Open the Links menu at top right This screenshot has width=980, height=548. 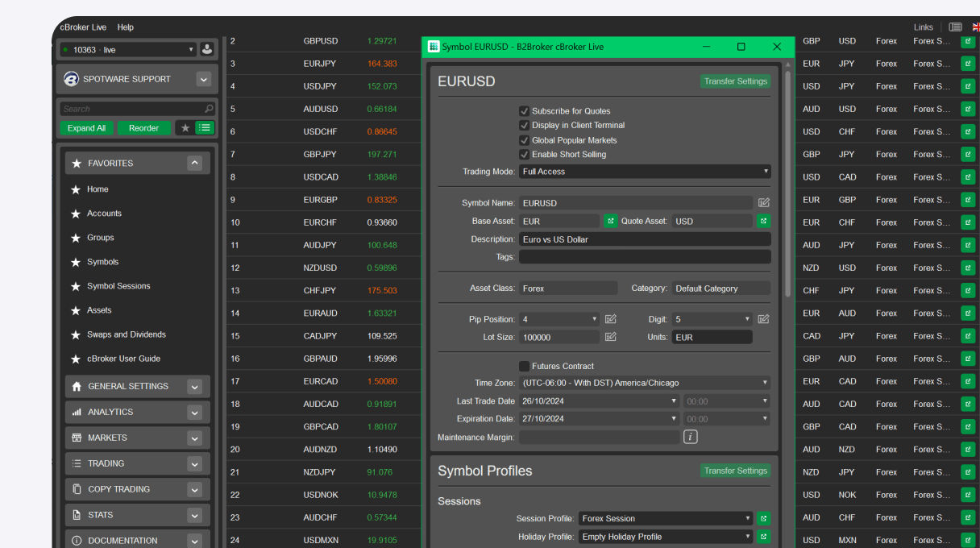924,27
